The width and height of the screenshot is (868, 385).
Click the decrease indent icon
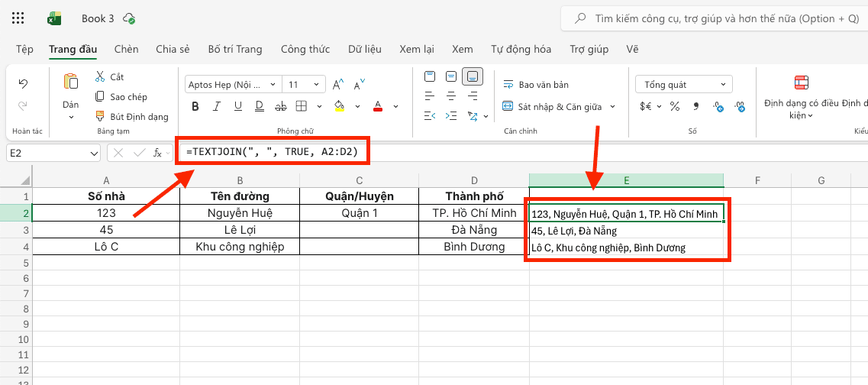point(430,116)
